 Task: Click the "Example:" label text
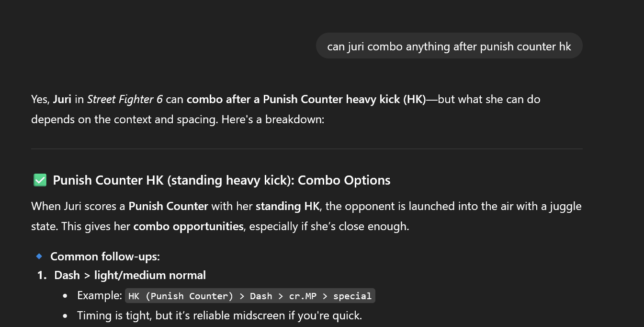point(100,296)
